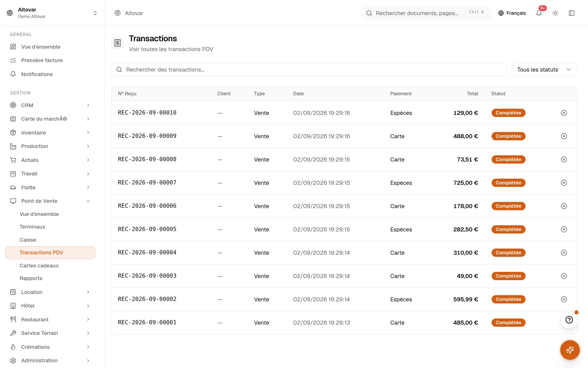Click the global Rechercher documents search box
588x368 pixels.
pyautogui.click(x=426, y=13)
